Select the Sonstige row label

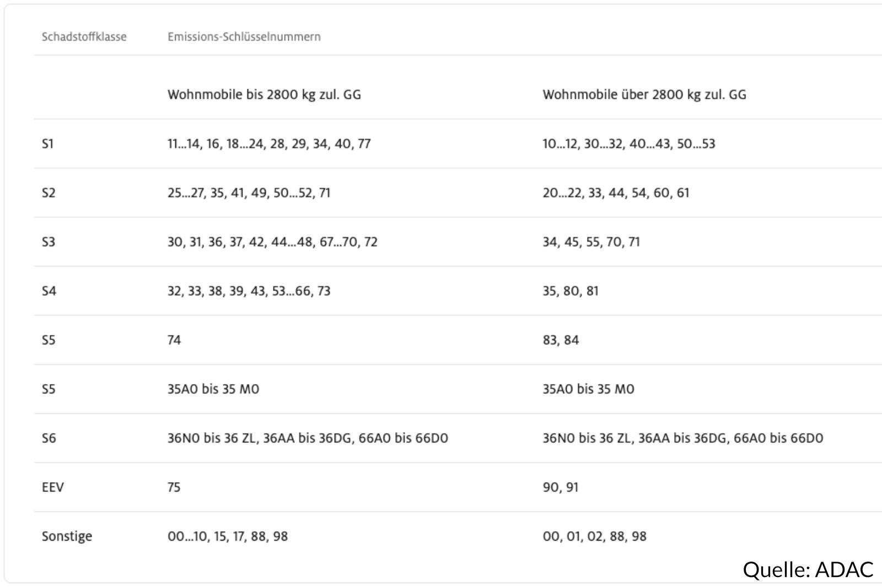[x=67, y=536]
